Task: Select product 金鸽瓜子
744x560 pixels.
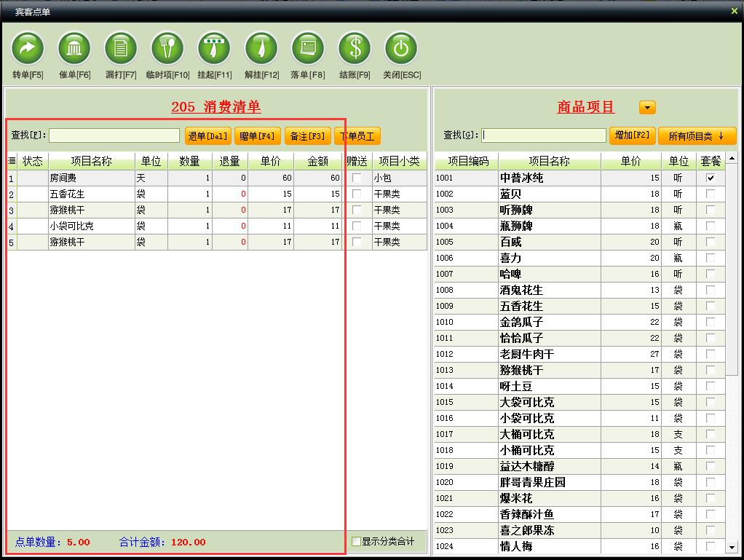Action: [x=579, y=322]
